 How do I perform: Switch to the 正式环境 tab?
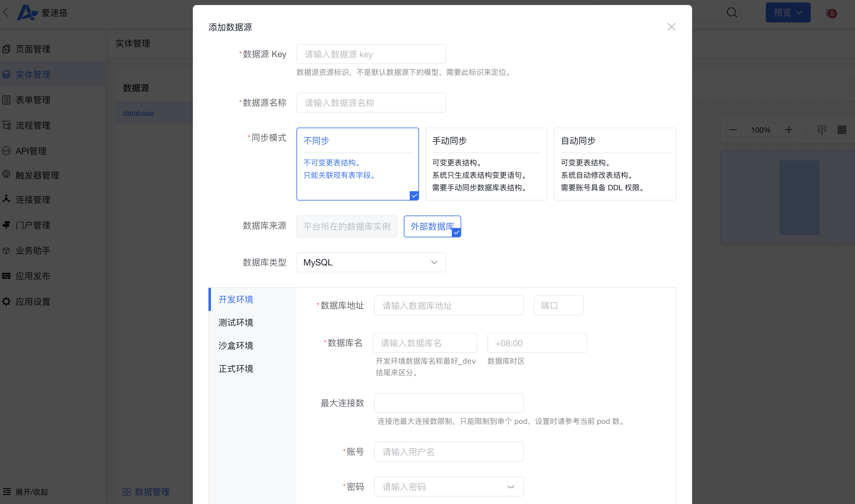[252, 369]
